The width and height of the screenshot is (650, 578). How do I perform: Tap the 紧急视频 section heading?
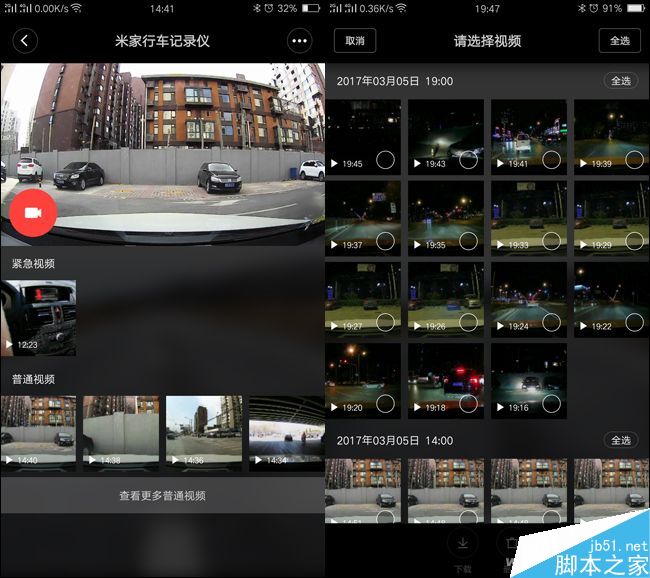33,263
